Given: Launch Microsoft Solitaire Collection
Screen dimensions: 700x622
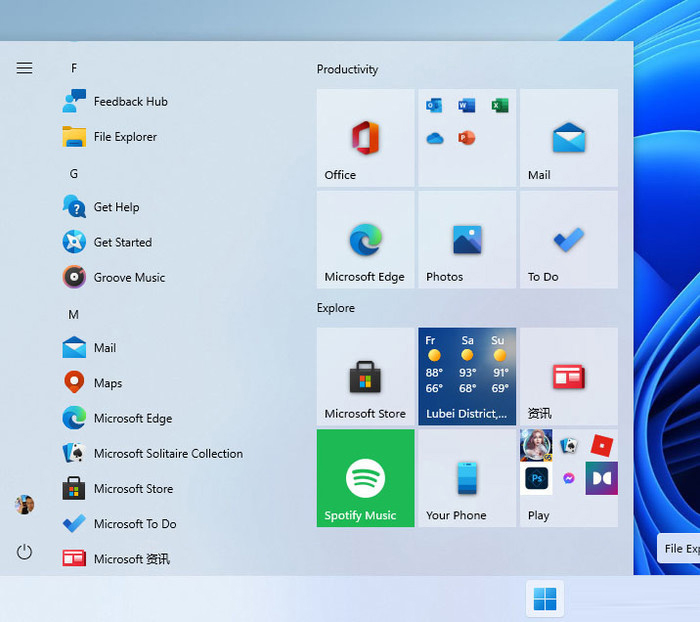Looking at the screenshot, I should tap(167, 453).
